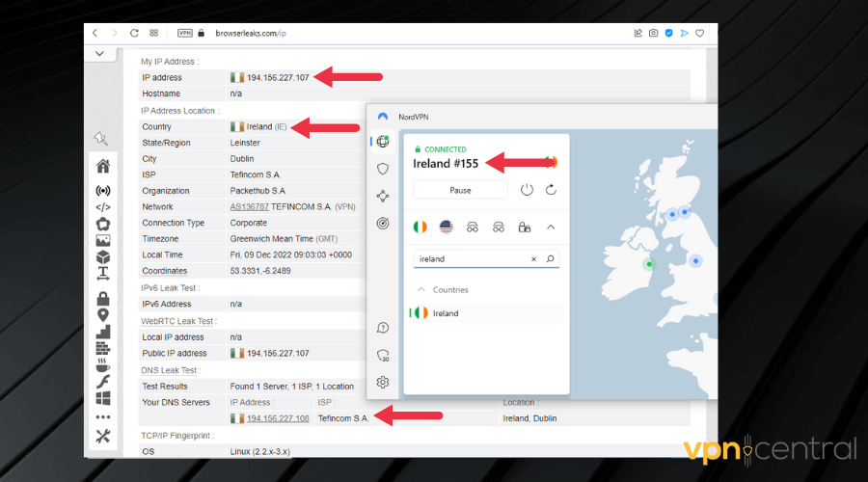Open NordVPN help chat icon
Viewport: 868px width, 482px height.
[383, 328]
